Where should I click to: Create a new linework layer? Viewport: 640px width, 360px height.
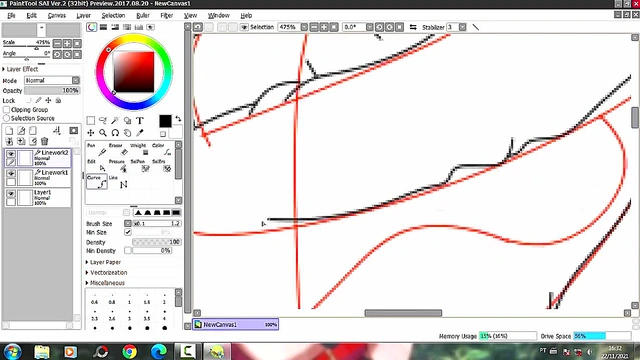click(21, 131)
